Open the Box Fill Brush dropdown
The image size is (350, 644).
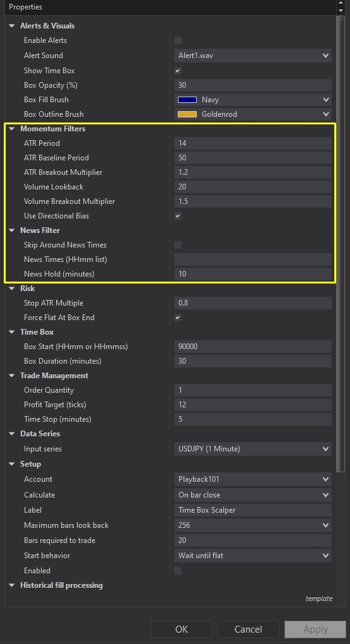253,100
